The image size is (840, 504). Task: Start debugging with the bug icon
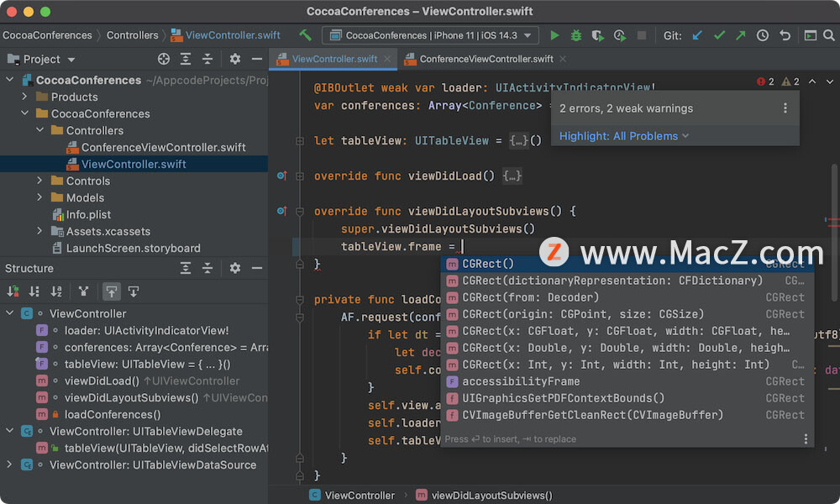576,35
